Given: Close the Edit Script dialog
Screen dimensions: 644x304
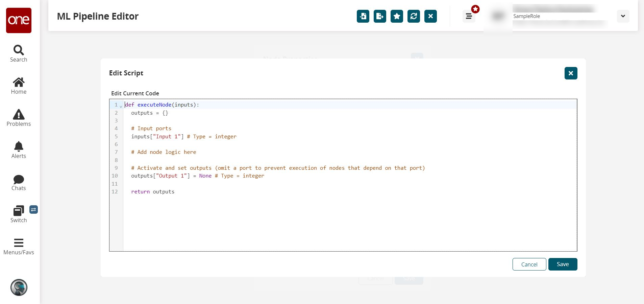Looking at the screenshot, I should coord(571,73).
